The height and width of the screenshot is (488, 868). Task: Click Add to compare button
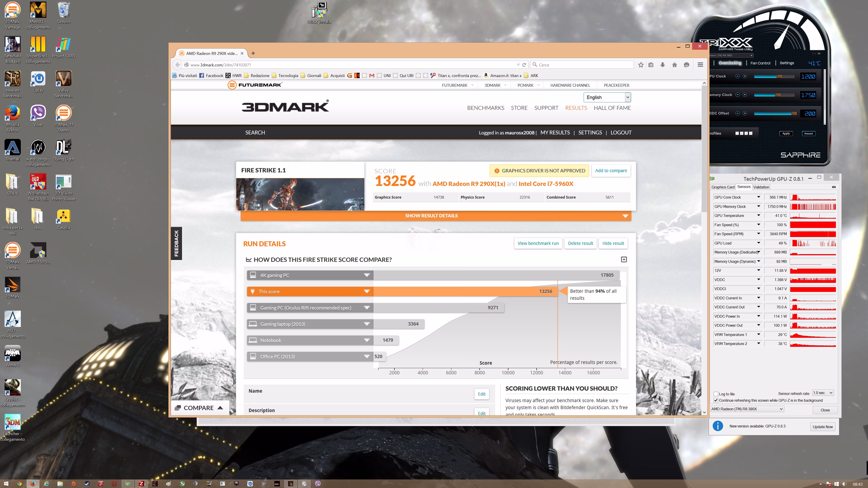click(x=611, y=170)
